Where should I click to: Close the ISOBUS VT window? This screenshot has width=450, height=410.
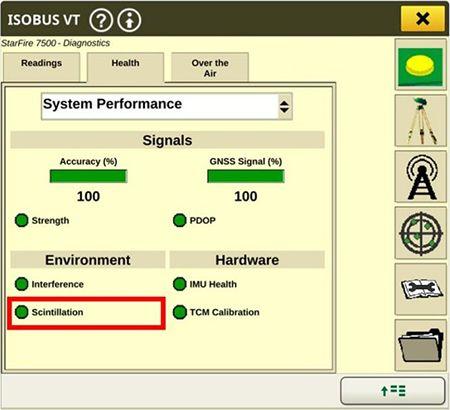[x=423, y=19]
